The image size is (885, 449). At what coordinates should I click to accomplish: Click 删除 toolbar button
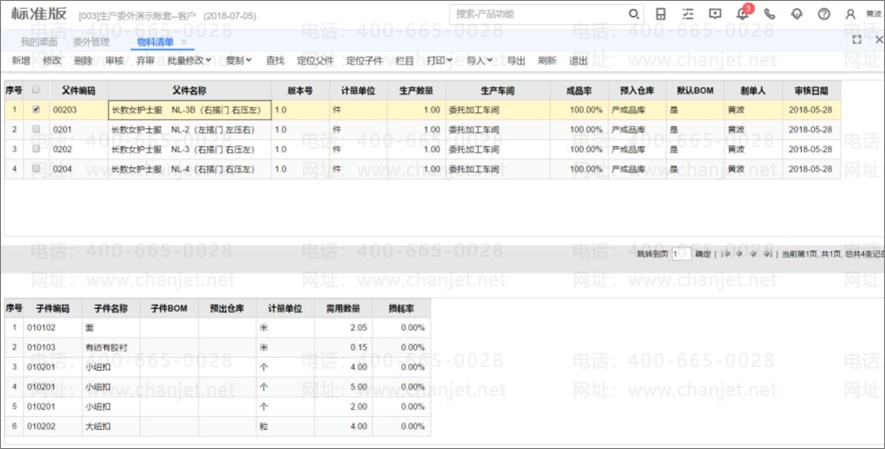83,60
